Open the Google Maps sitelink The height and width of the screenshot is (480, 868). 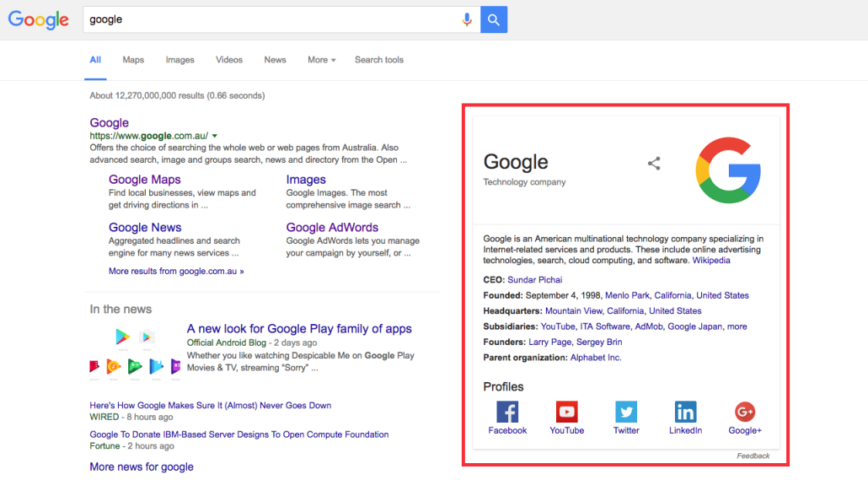pyautogui.click(x=144, y=180)
